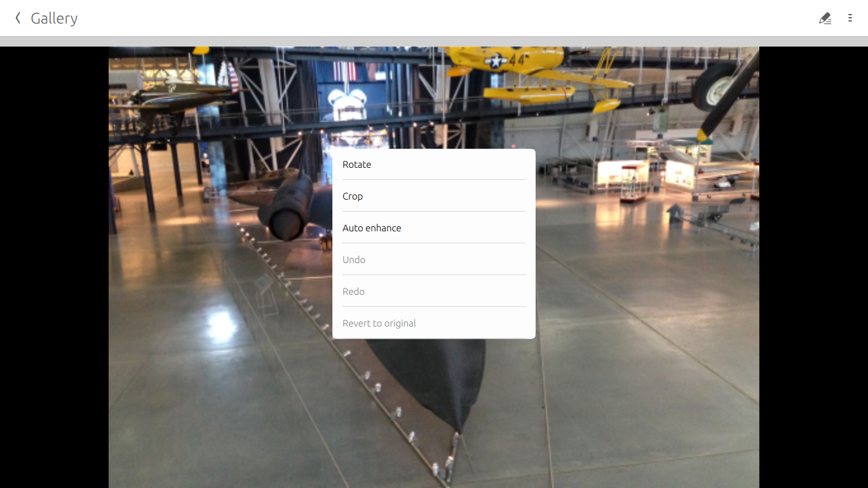Apply Auto enhance to the photo
Image resolution: width=868 pixels, height=488 pixels.
(x=434, y=228)
